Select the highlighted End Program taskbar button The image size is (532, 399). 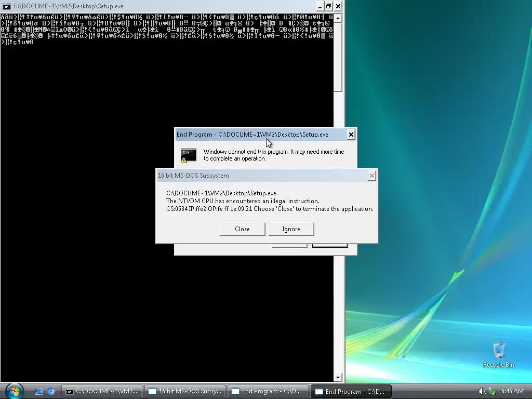pos(351,391)
